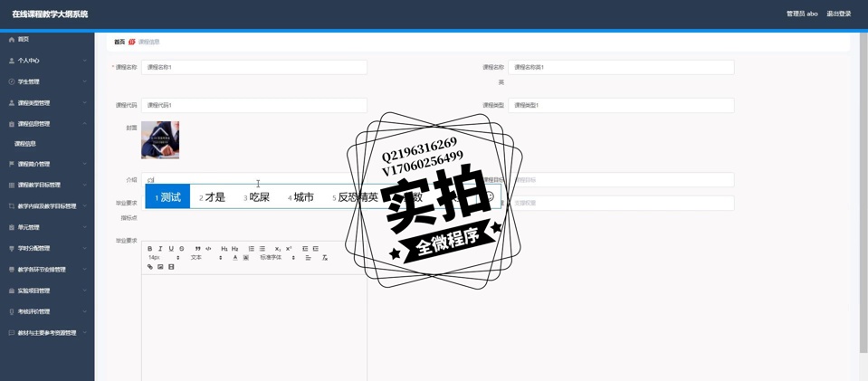This screenshot has width=868, height=381.
Task: Click the course cover image thumbnail
Action: tap(160, 140)
